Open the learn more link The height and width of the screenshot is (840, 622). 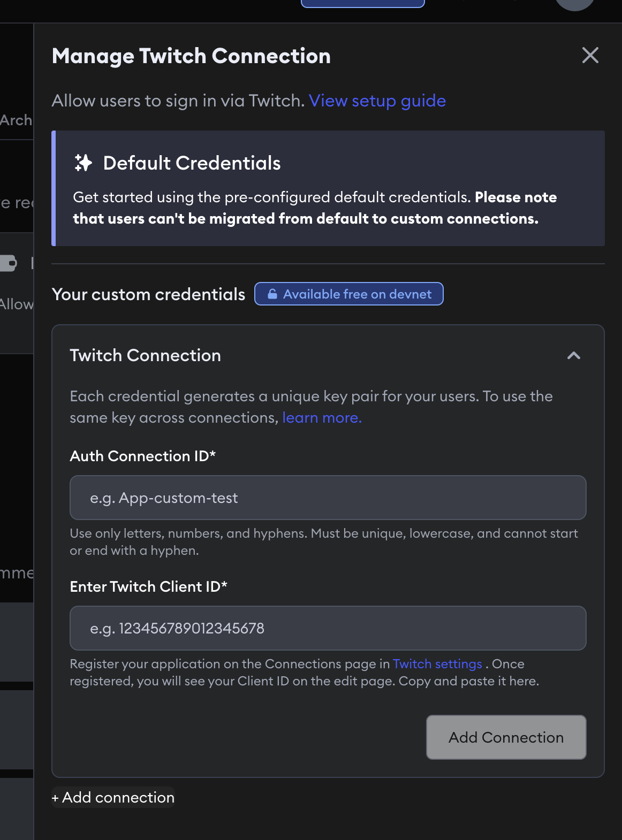coord(322,418)
